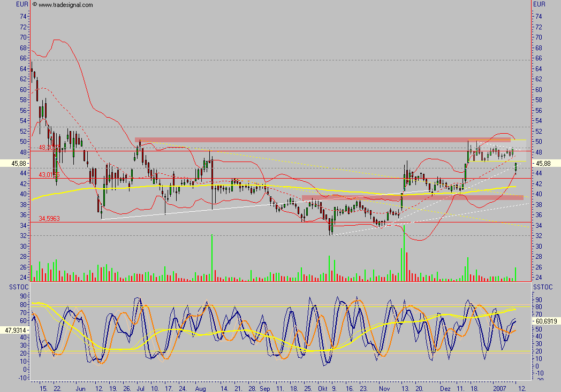Click the 47,9314 stochastic value on left

pyautogui.click(x=14, y=330)
